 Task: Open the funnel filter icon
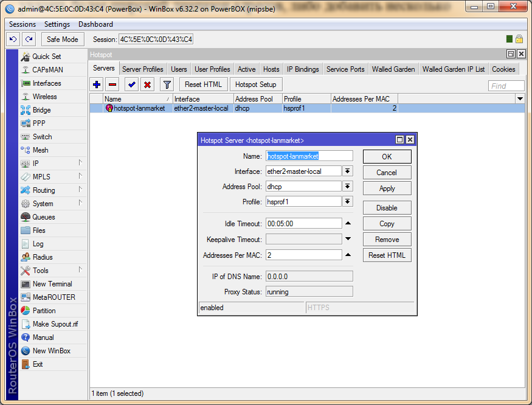(x=167, y=85)
